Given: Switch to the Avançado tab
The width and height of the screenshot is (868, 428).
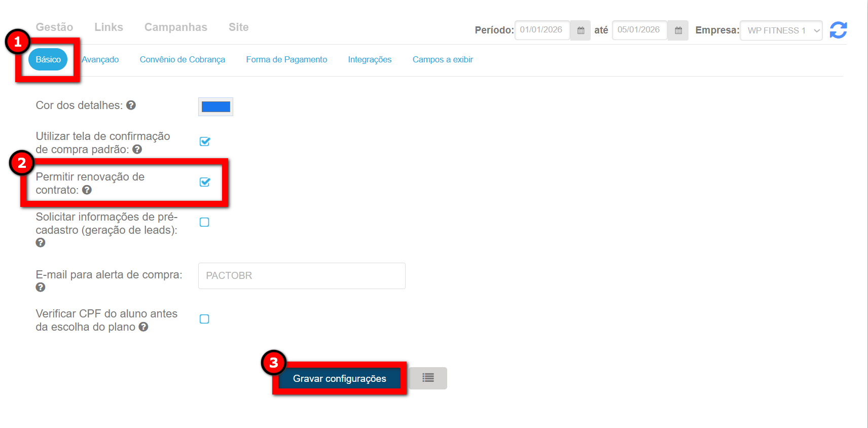Looking at the screenshot, I should 100,59.
